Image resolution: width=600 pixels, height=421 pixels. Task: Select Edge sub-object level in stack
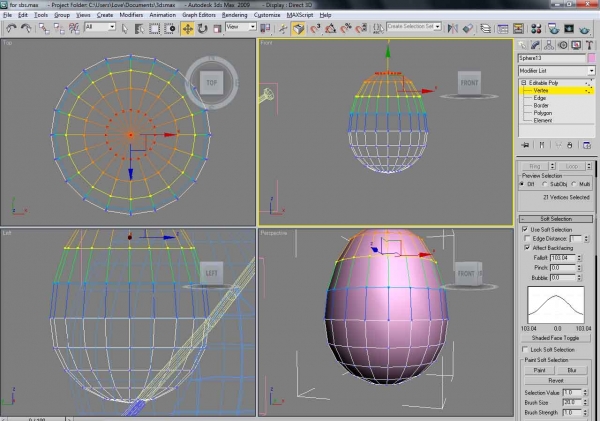click(540, 98)
